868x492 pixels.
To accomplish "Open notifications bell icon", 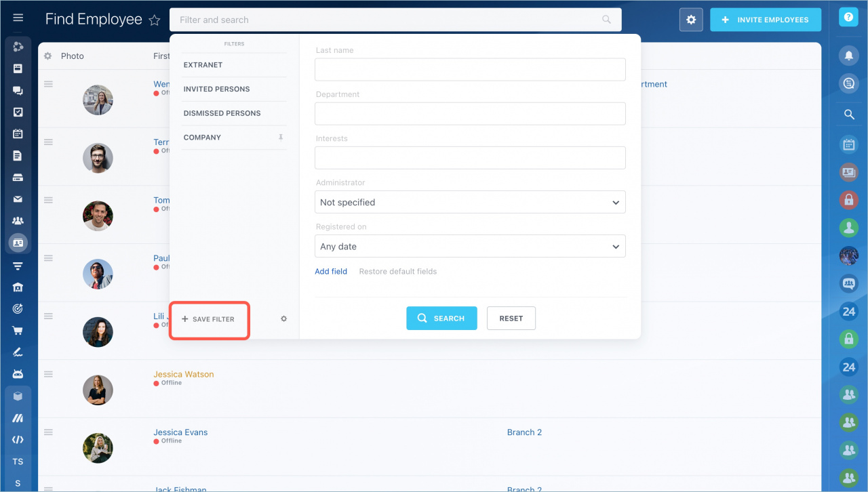I will 848,54.
